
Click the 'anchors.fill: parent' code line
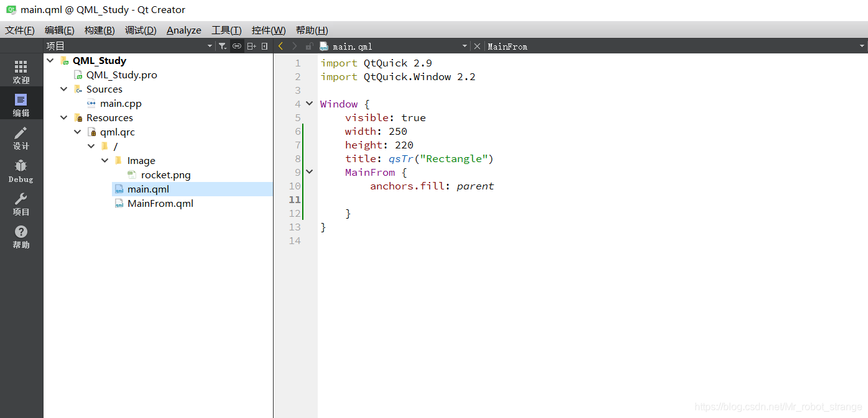click(x=432, y=186)
